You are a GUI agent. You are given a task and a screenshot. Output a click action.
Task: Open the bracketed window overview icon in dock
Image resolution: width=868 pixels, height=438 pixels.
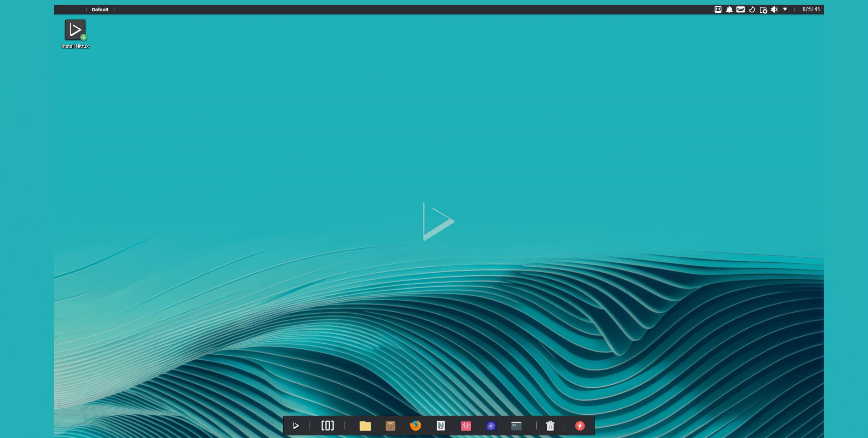pos(327,426)
